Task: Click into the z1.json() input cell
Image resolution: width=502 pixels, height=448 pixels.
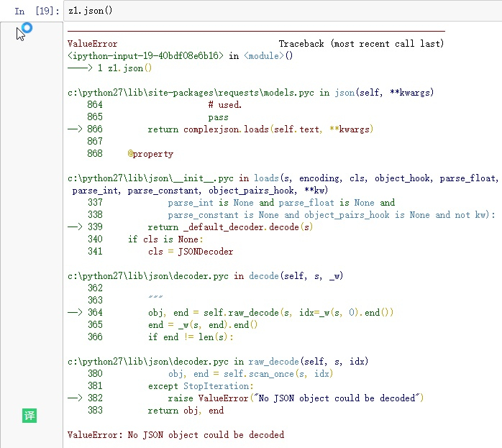Action: click(x=280, y=11)
